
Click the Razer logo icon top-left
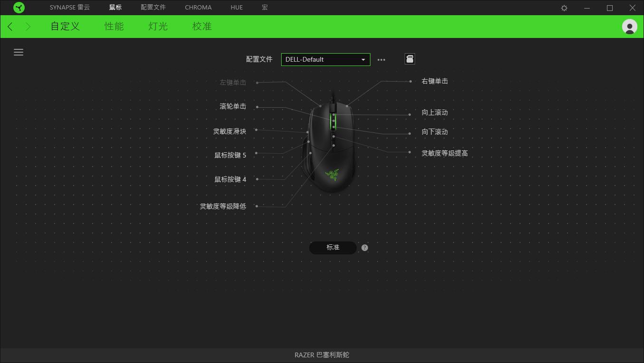click(19, 7)
